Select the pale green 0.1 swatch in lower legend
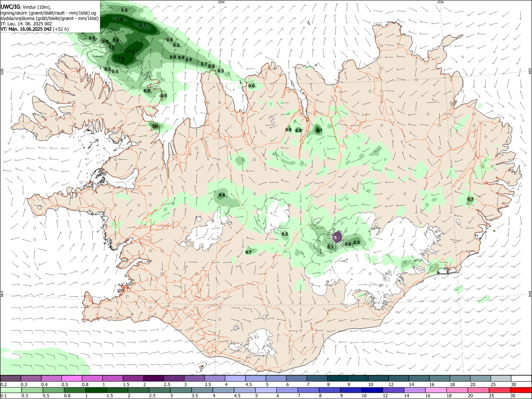This screenshot has height=399, width=532. coord(11,390)
